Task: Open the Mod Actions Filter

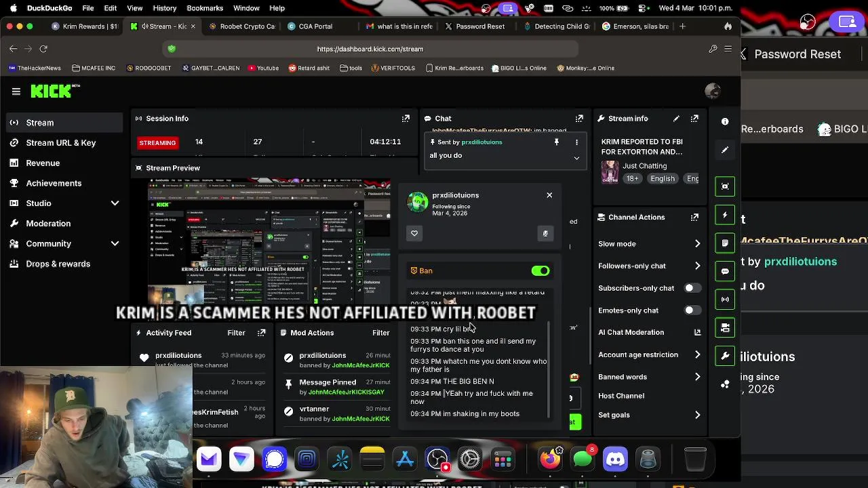Action: point(380,333)
